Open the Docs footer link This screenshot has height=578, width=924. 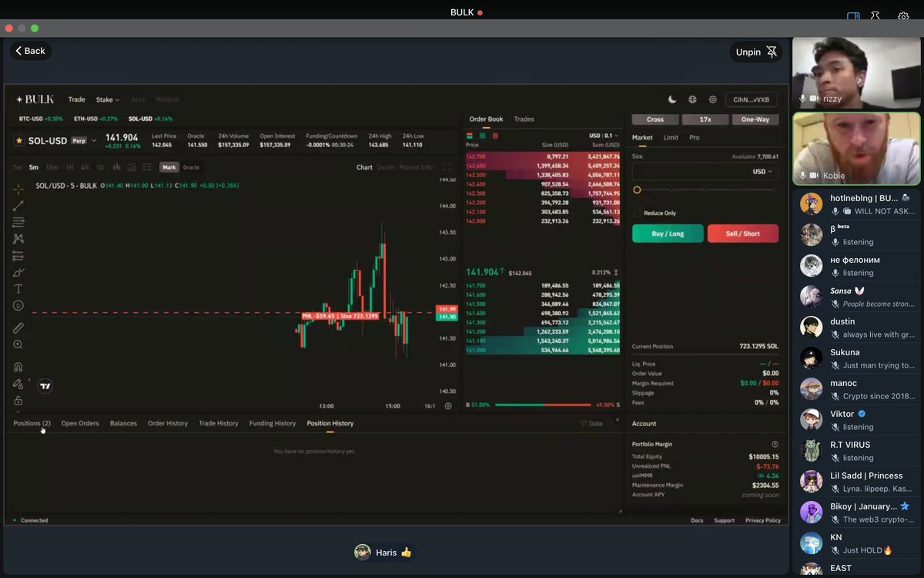click(697, 520)
